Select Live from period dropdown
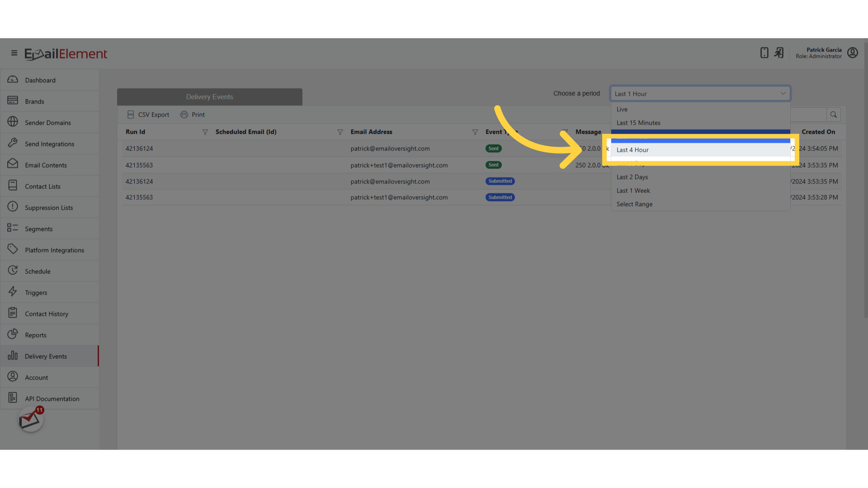This screenshot has height=488, width=868. 700,109
